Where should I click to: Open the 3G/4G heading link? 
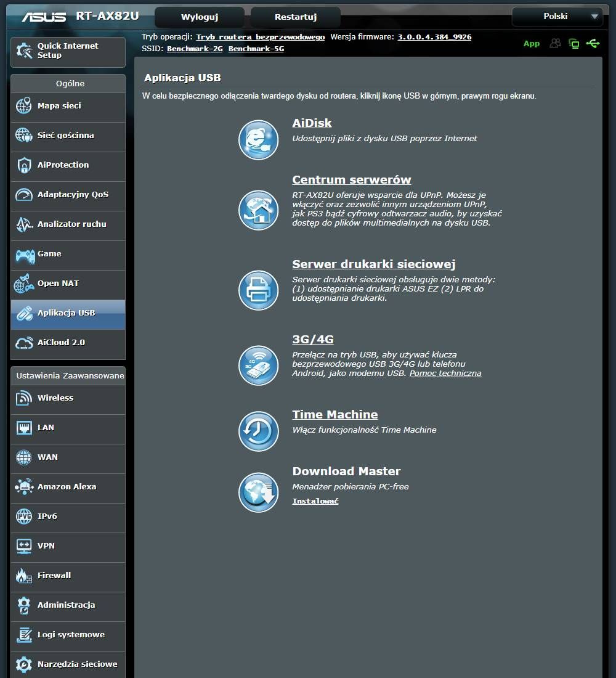(313, 340)
